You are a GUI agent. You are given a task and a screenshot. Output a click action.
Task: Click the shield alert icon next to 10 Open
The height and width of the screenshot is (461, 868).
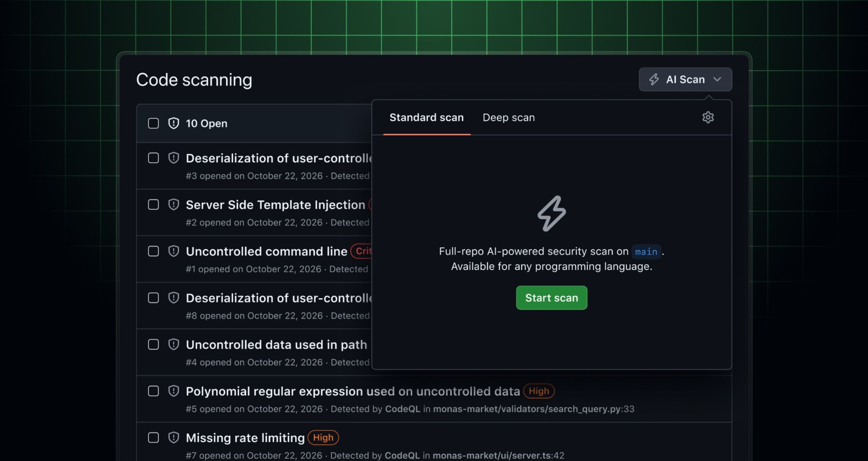[174, 123]
